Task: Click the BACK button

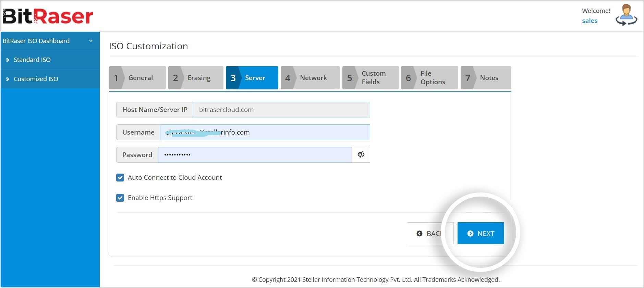Action: pos(430,233)
